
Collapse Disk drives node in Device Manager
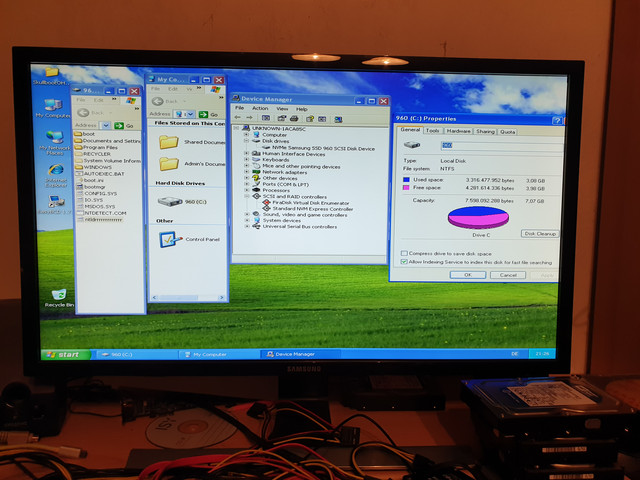[x=246, y=141]
